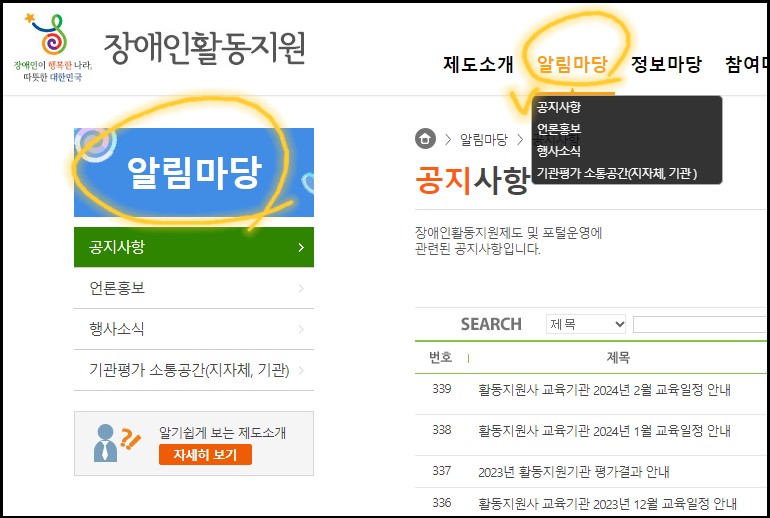Select 행사소식 in the dropdown submenu
The image size is (770, 518).
[558, 151]
